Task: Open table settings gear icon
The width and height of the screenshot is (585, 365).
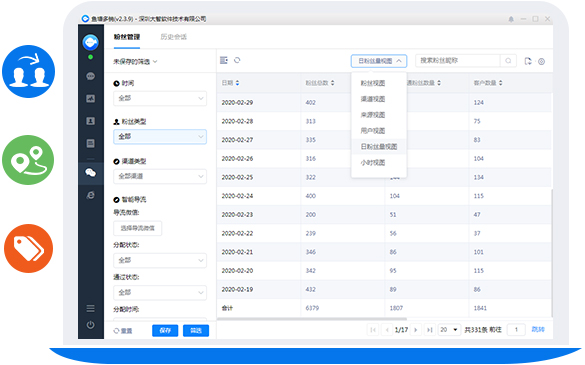Action: [x=542, y=62]
